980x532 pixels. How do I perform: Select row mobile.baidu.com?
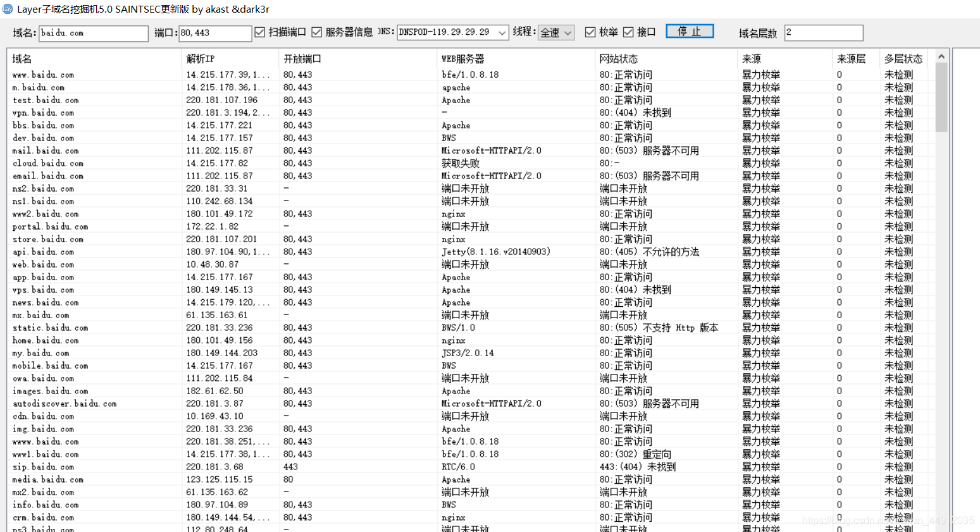point(471,366)
